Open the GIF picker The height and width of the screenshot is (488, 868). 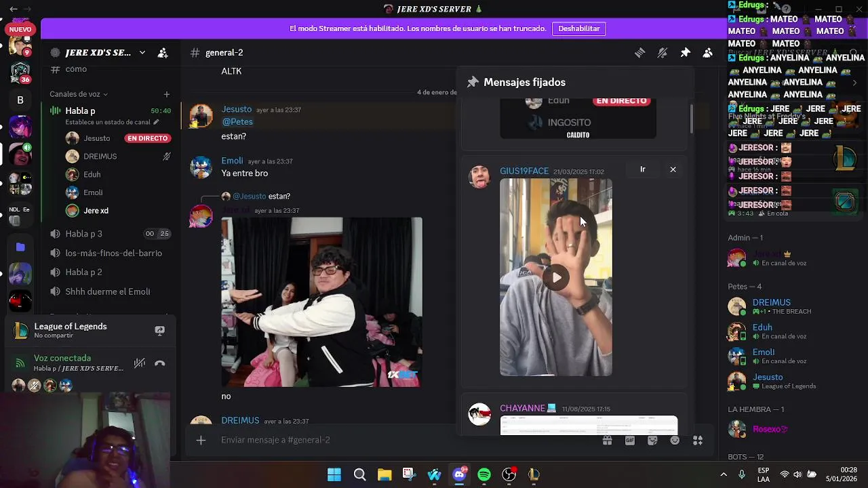point(630,441)
